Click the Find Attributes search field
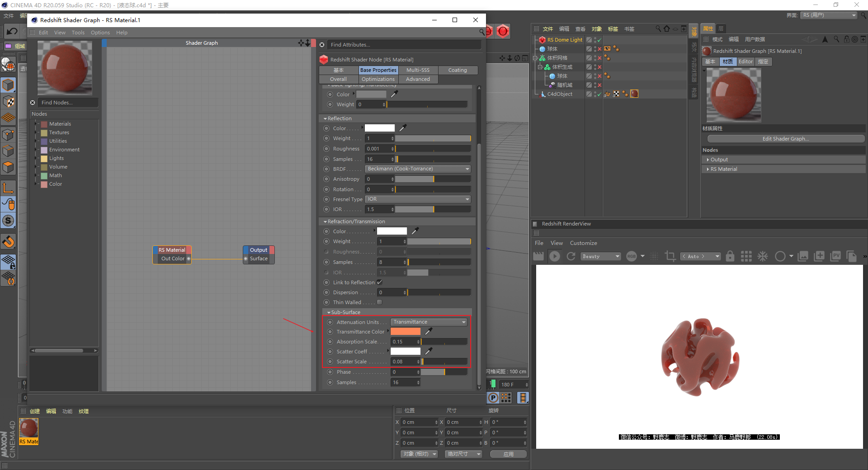This screenshot has height=470, width=868. [404, 45]
